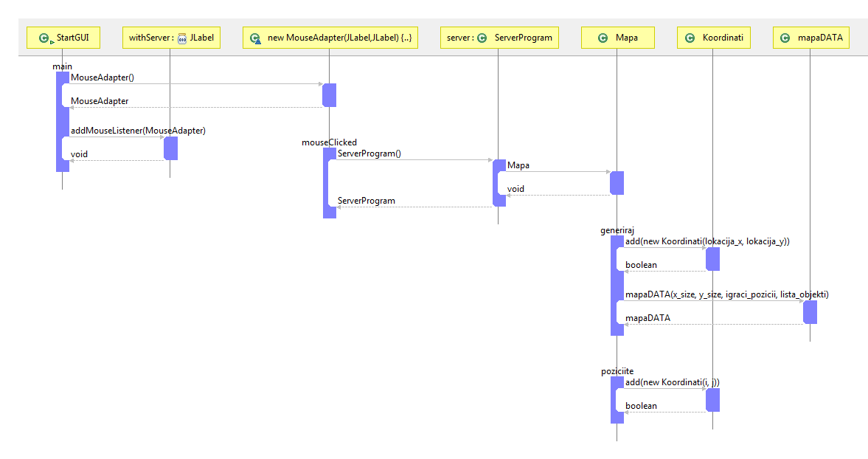Select the mouseClicked method label
Image resolution: width=868 pixels, height=459 pixels.
point(329,142)
